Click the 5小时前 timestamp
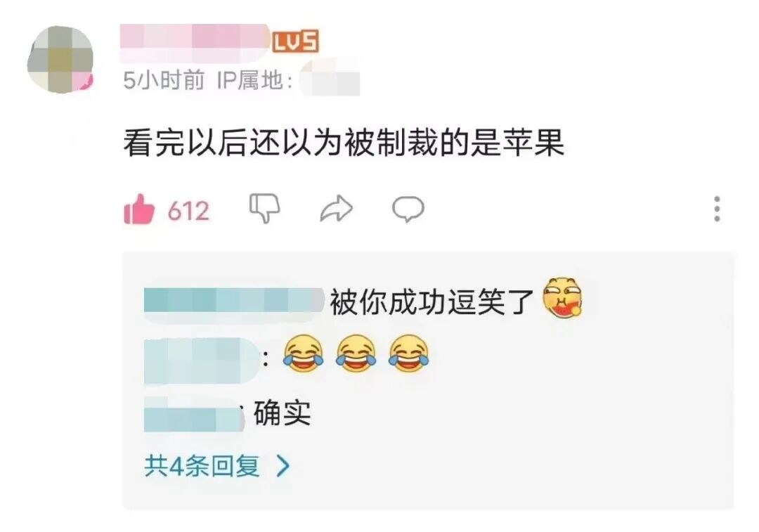Viewport: 759px width, 532px height. (164, 80)
